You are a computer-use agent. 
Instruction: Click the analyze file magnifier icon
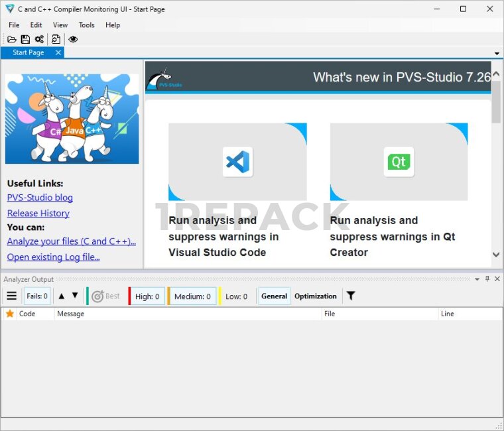[x=56, y=39]
